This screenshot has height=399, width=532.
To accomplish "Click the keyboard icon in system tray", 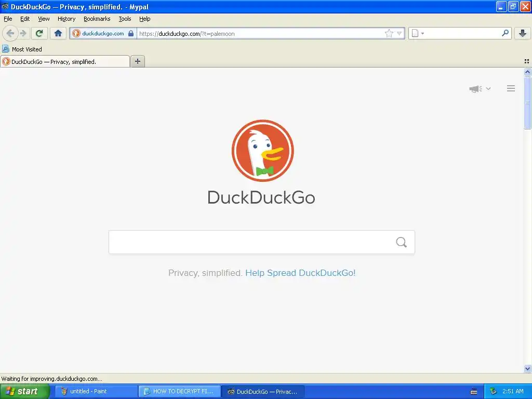I will [474, 392].
